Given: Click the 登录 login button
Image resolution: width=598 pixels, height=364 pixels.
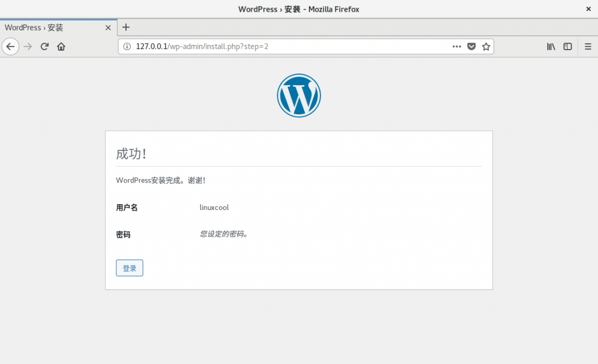Looking at the screenshot, I should coord(129,268).
